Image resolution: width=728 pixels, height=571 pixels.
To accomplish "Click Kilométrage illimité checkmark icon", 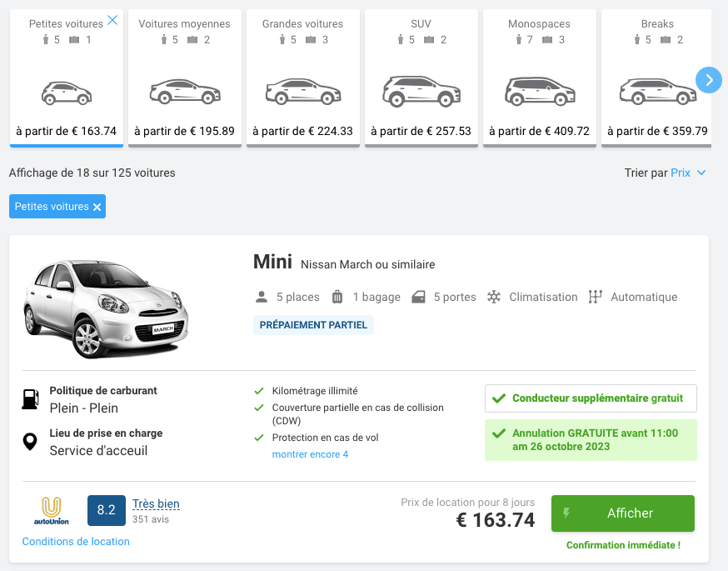I will [259, 391].
